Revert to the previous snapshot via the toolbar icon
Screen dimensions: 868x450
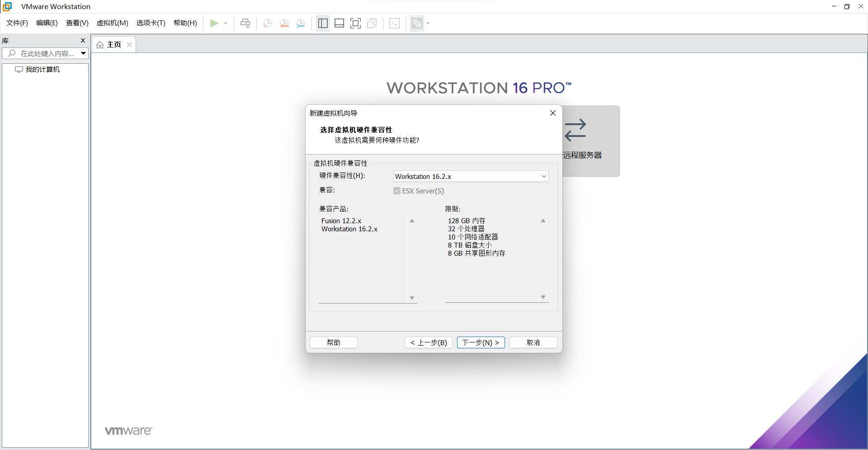(x=284, y=23)
